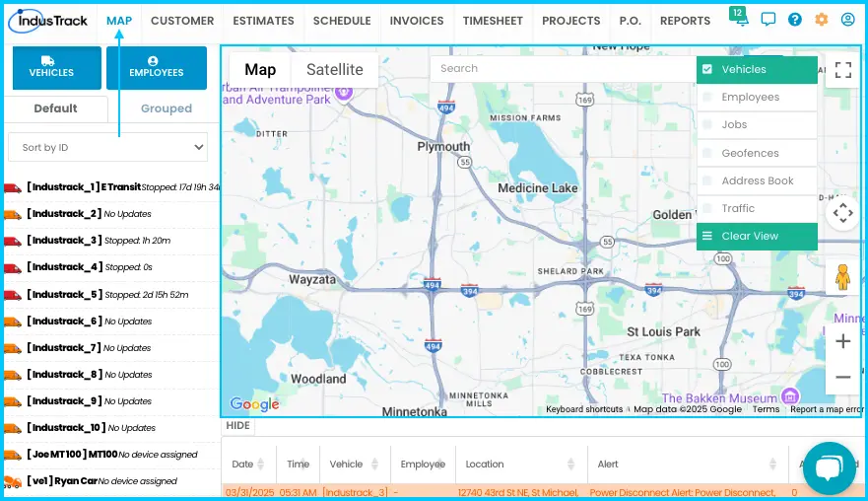Click the red truck icon for Industrack_3
Screen dimensions: 868x501
coord(13,241)
